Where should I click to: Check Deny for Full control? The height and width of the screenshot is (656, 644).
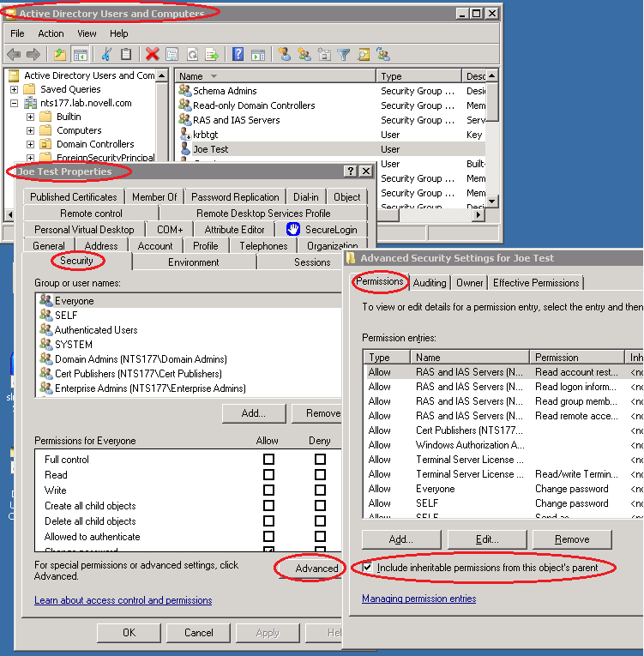tap(320, 459)
